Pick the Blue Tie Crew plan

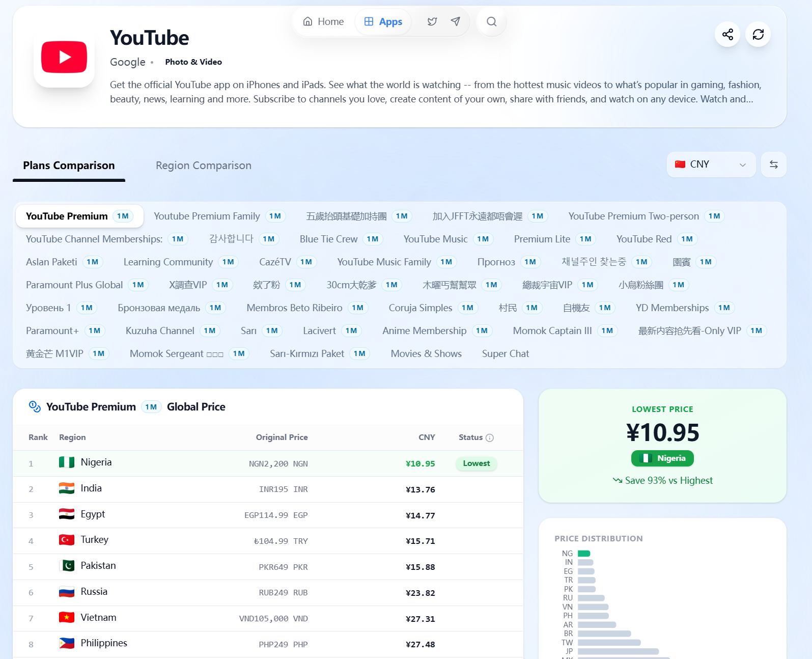(342, 239)
